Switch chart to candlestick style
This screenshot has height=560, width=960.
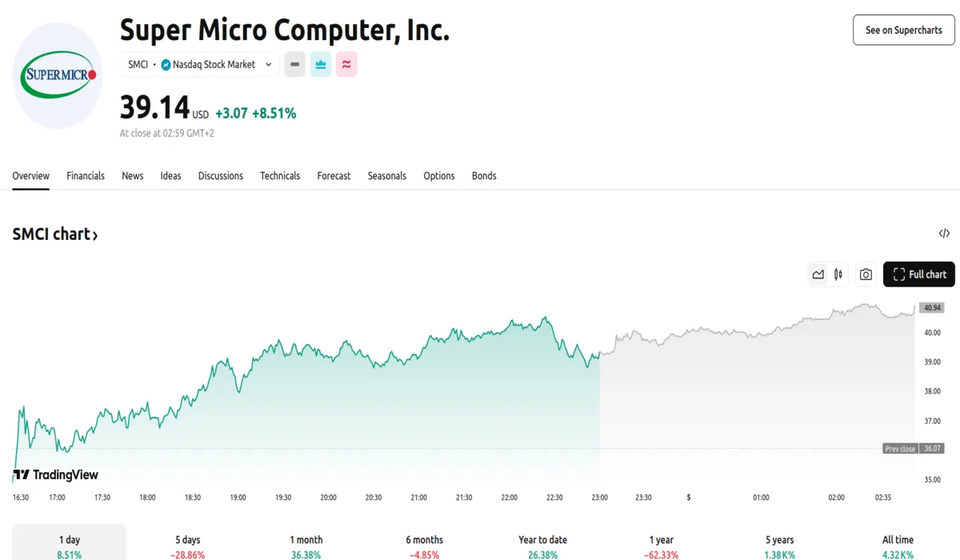point(838,274)
